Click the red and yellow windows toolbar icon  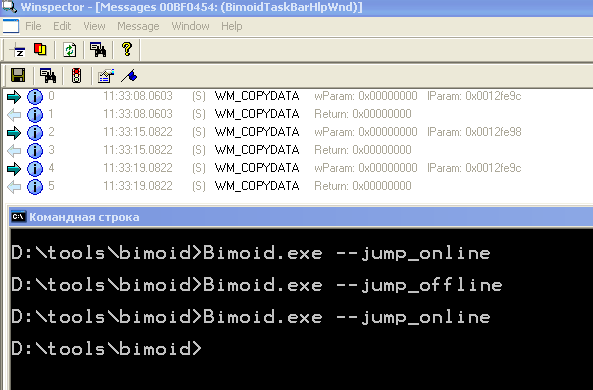(x=40, y=50)
